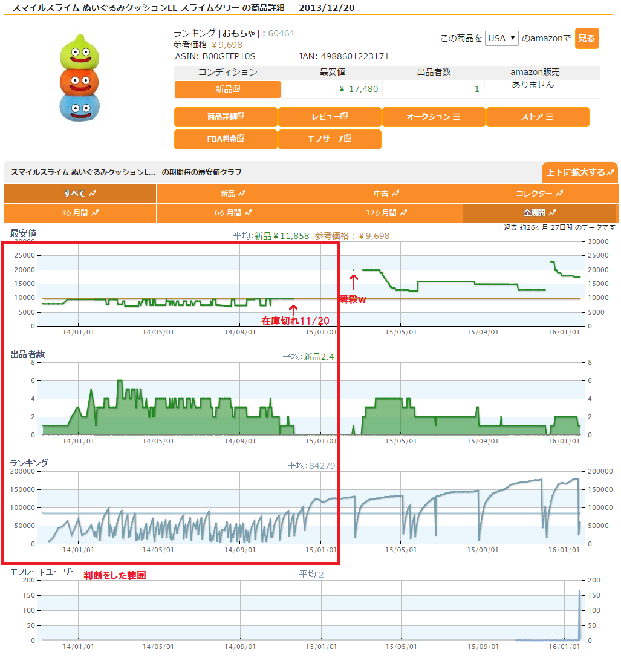Click the seller count value 1
The height and width of the screenshot is (672, 621).
476,89
